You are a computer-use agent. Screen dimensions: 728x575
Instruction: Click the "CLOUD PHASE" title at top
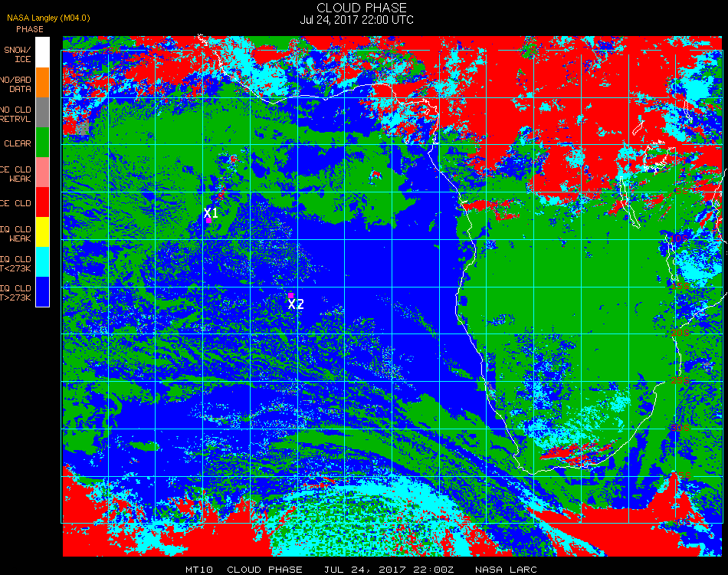click(x=362, y=8)
